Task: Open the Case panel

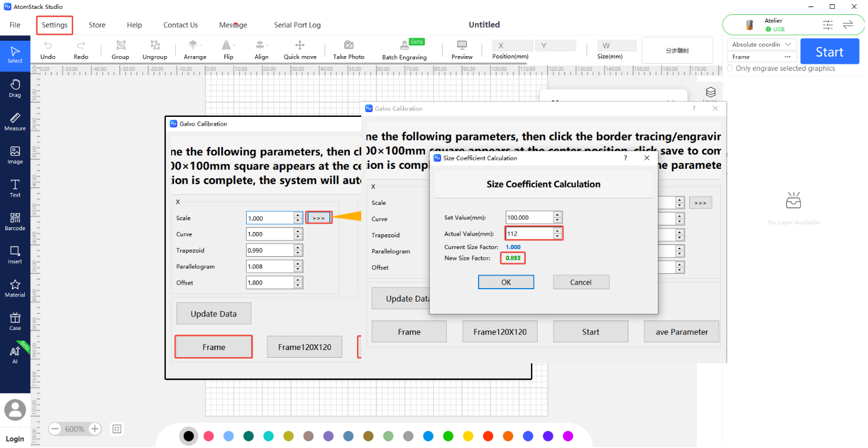Action: pyautogui.click(x=15, y=322)
